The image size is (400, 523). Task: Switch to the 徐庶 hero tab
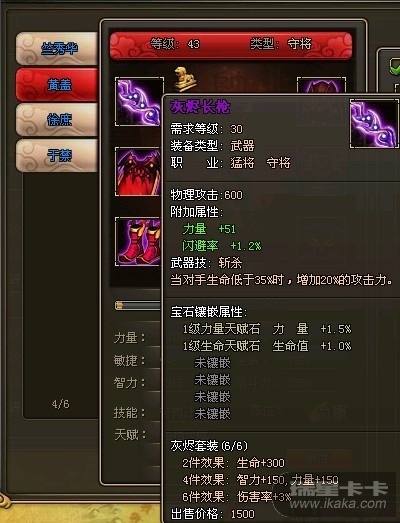57,120
